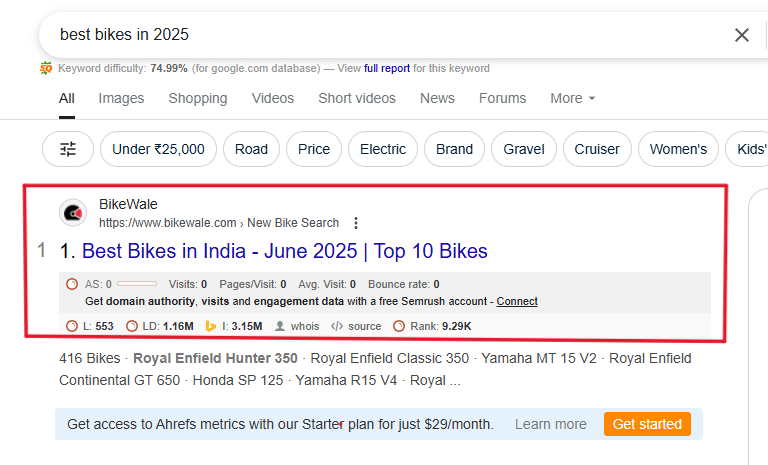The height and width of the screenshot is (465, 768).
Task: Switch to the Shopping tab
Action: [x=198, y=98]
